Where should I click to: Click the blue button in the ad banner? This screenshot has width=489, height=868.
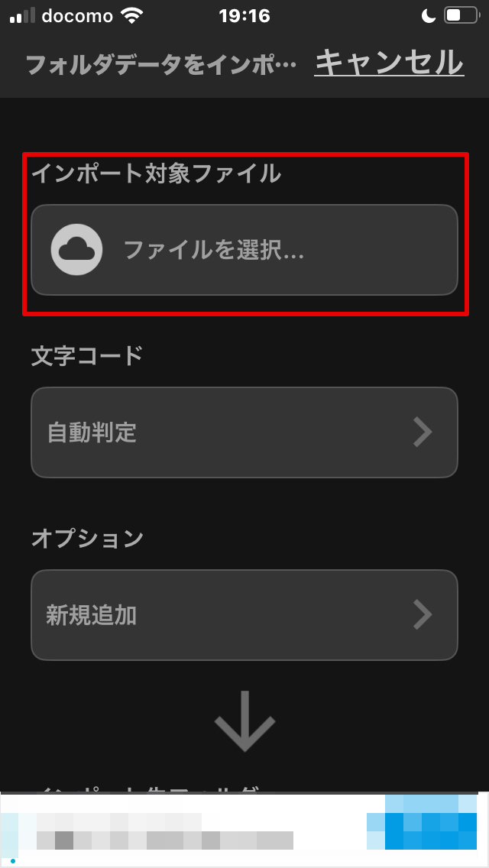point(422,823)
